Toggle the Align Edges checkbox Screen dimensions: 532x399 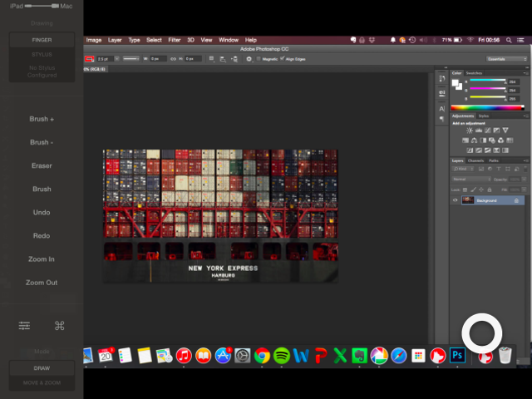pyautogui.click(x=283, y=59)
